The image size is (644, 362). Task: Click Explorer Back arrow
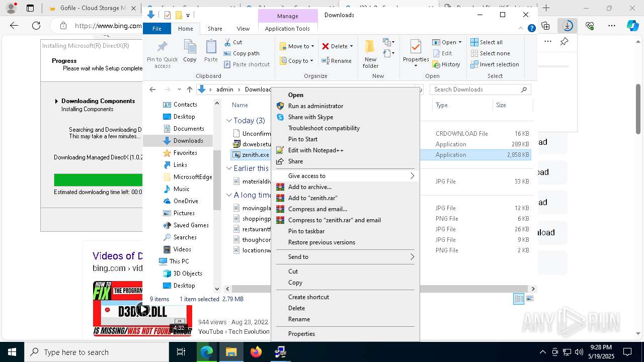click(x=152, y=89)
